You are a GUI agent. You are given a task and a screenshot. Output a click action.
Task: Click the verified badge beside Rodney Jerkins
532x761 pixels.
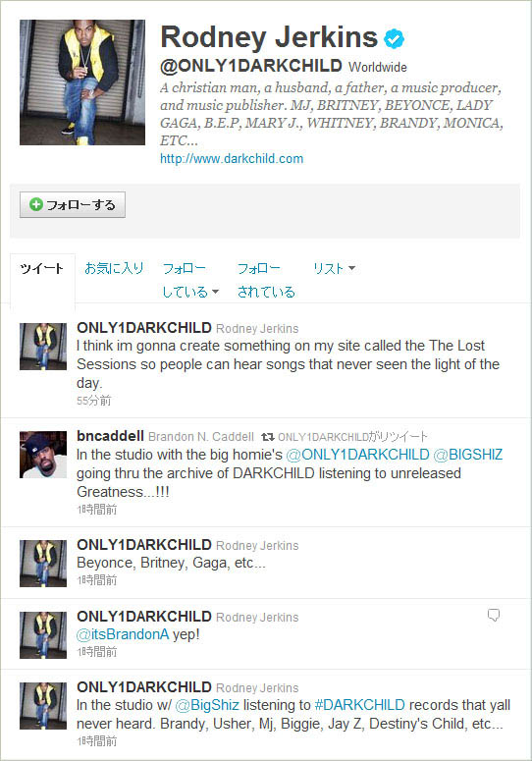coord(394,39)
